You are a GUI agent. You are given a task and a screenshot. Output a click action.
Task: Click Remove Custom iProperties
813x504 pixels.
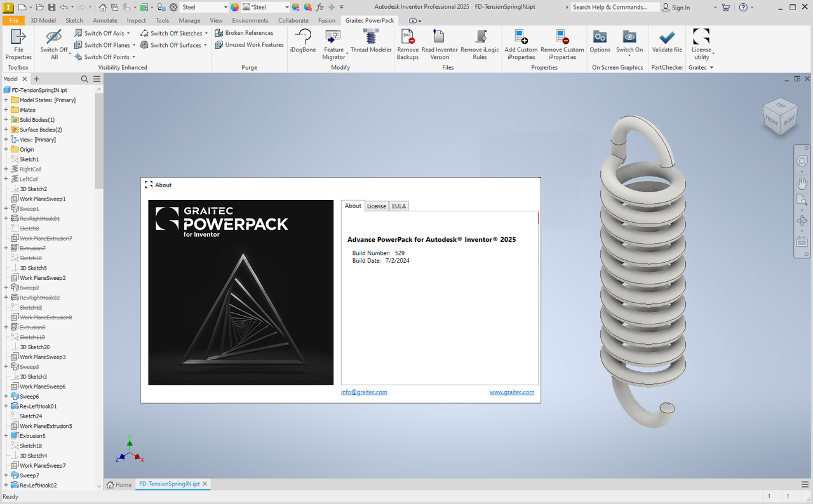click(562, 44)
